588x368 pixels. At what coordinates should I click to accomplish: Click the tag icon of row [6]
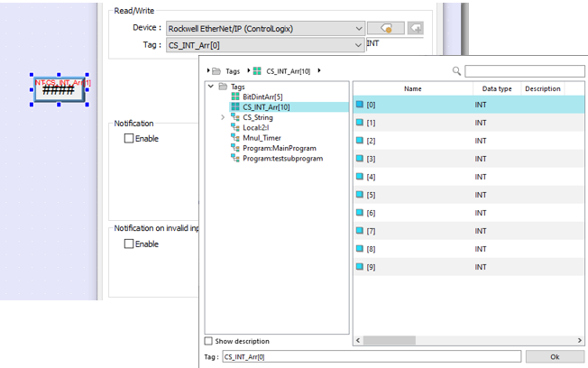click(x=360, y=212)
